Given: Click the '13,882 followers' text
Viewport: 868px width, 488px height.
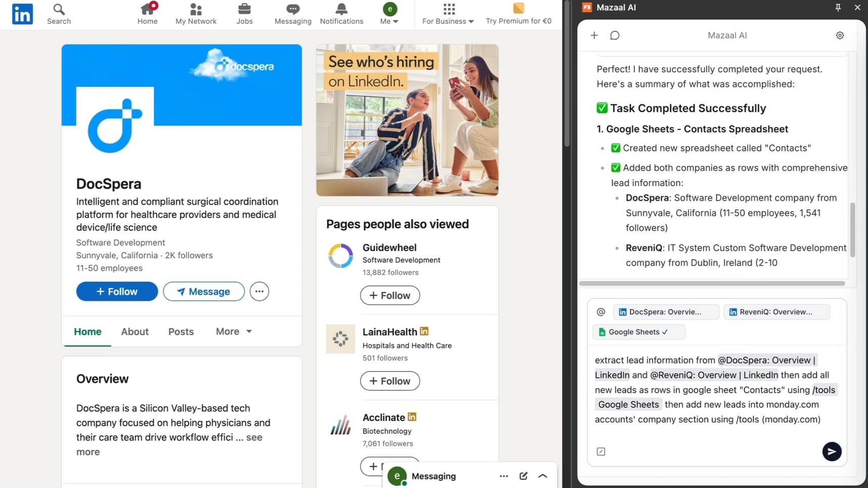Looking at the screenshot, I should tap(390, 273).
